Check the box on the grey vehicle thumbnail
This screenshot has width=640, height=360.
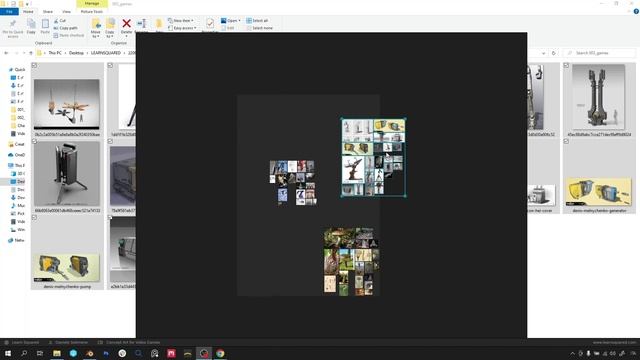(110, 141)
